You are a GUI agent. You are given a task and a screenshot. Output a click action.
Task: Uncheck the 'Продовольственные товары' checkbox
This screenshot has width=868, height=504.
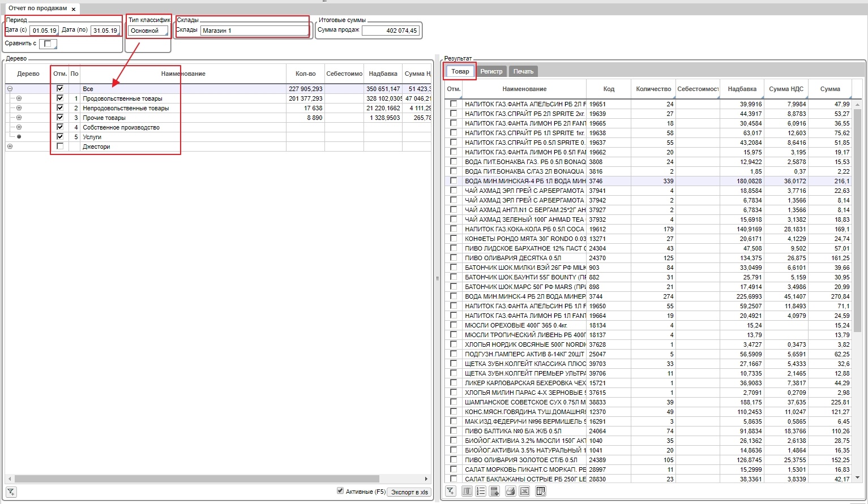(x=60, y=98)
